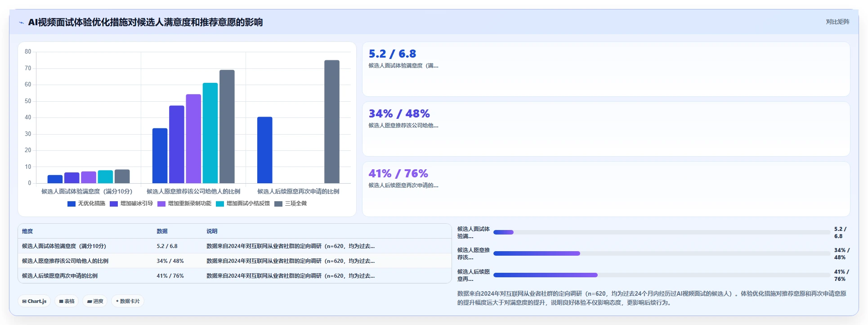Select the 5.2 / 6.8 data card
The width and height of the screenshot is (868, 325).
click(606, 69)
